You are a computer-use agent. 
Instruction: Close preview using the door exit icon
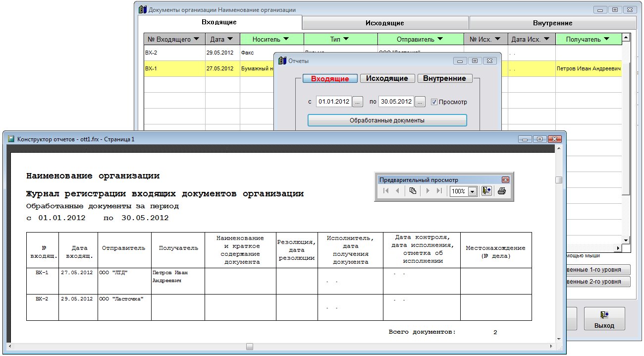[x=486, y=191]
